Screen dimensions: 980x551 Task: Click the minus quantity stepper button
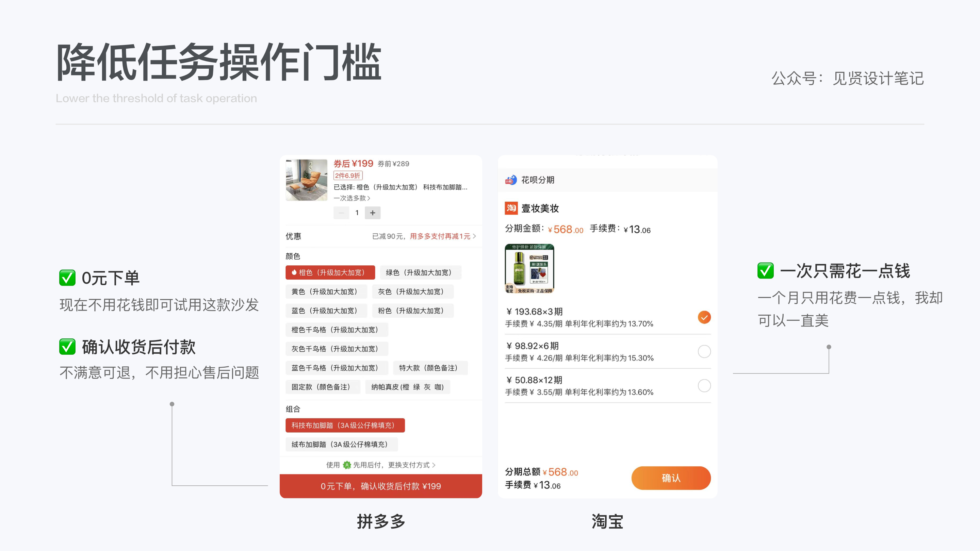click(341, 213)
